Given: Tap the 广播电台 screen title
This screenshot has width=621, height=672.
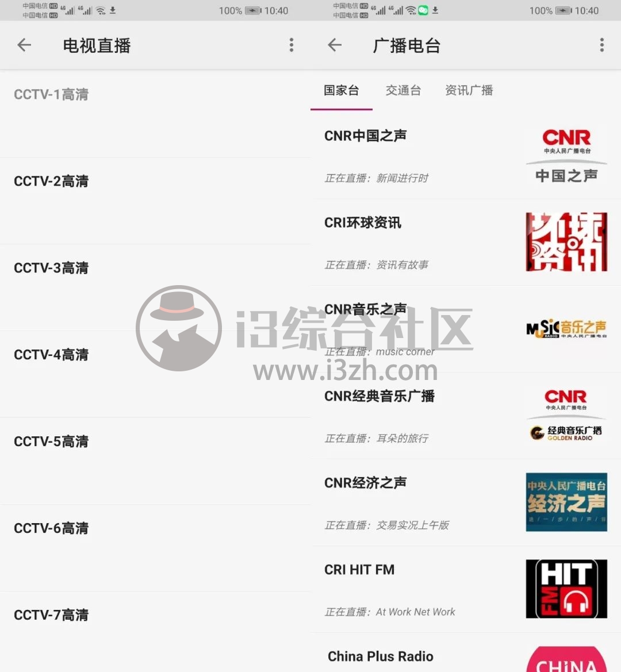Looking at the screenshot, I should coord(407,45).
